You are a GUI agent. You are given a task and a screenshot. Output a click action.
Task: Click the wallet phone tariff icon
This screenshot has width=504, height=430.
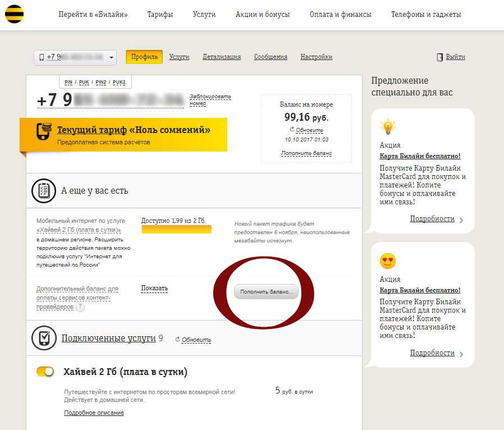(x=44, y=131)
